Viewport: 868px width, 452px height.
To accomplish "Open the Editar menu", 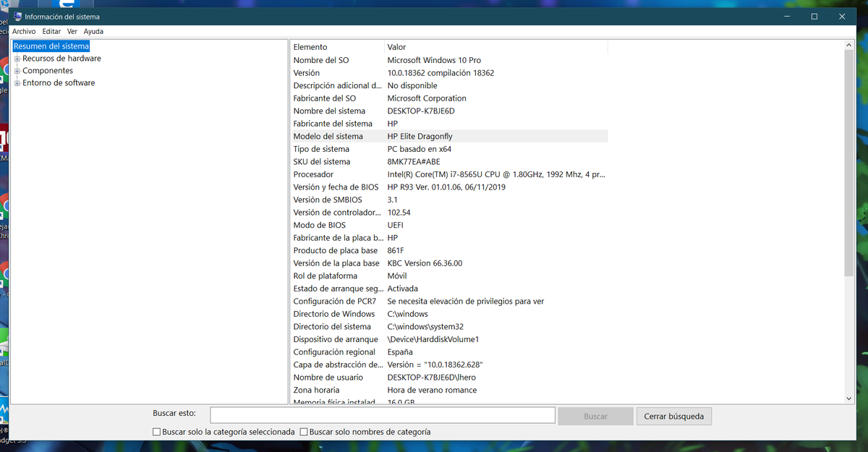I will pyautogui.click(x=51, y=31).
